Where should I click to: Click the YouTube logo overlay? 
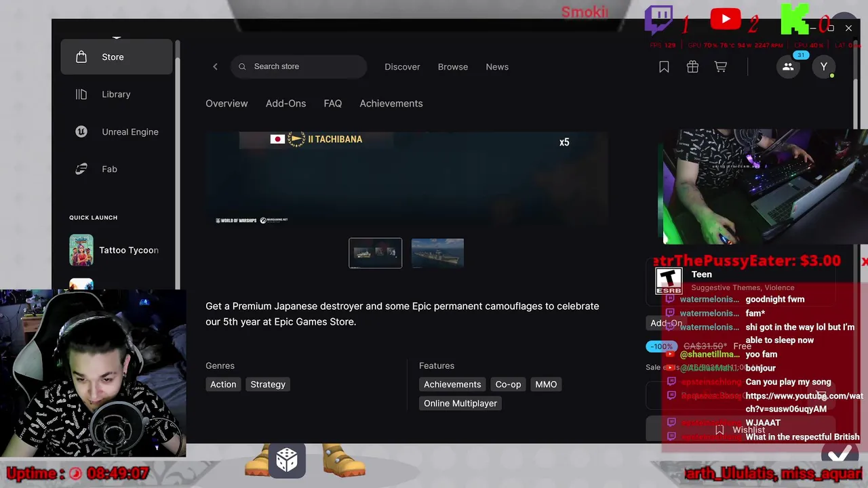[x=726, y=19]
